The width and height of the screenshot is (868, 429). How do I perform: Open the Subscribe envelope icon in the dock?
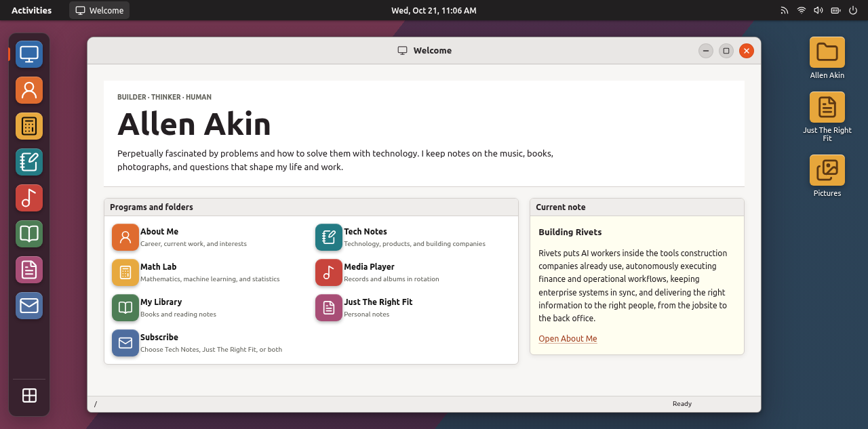29,306
